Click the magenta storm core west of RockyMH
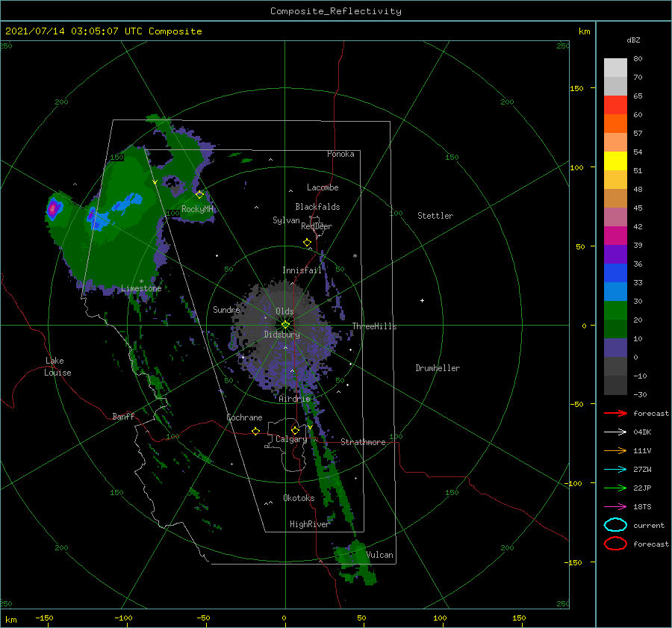This screenshot has height=628, width=672. (x=53, y=209)
